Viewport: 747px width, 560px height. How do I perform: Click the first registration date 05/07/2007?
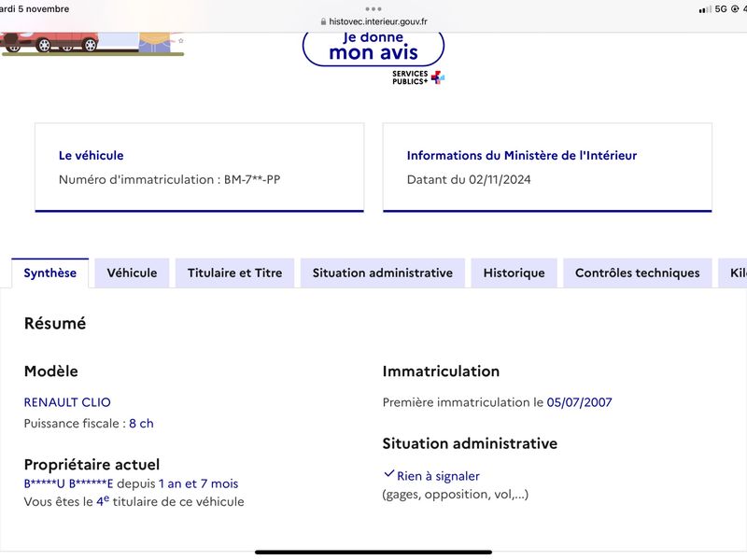click(x=579, y=402)
